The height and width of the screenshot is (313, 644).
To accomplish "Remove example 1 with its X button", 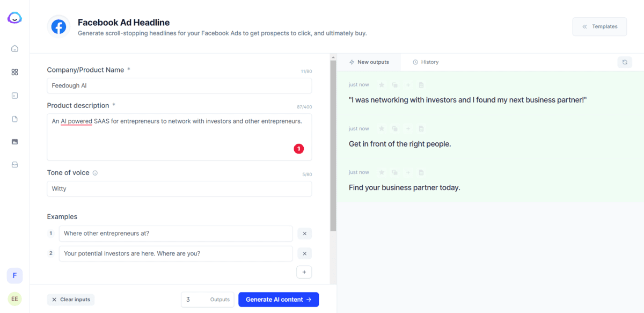I will click(x=304, y=234).
